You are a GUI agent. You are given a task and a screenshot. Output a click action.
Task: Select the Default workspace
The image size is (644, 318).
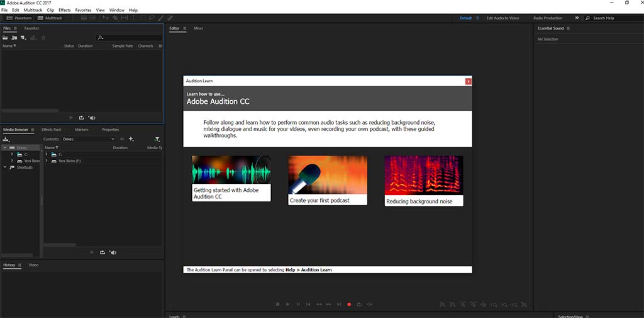466,18
